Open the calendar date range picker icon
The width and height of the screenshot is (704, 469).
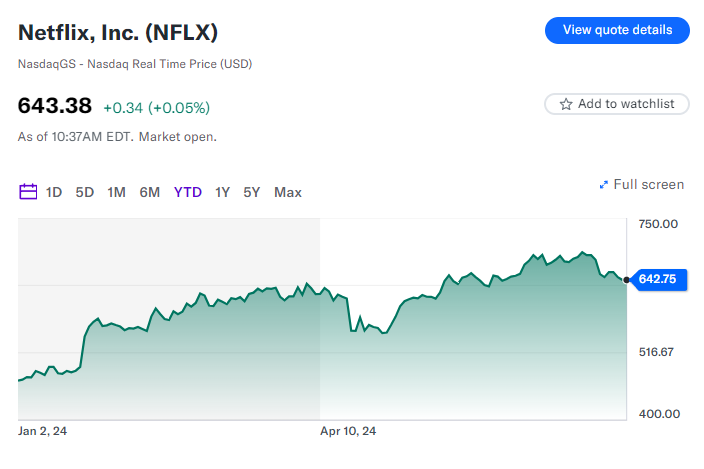(x=28, y=192)
